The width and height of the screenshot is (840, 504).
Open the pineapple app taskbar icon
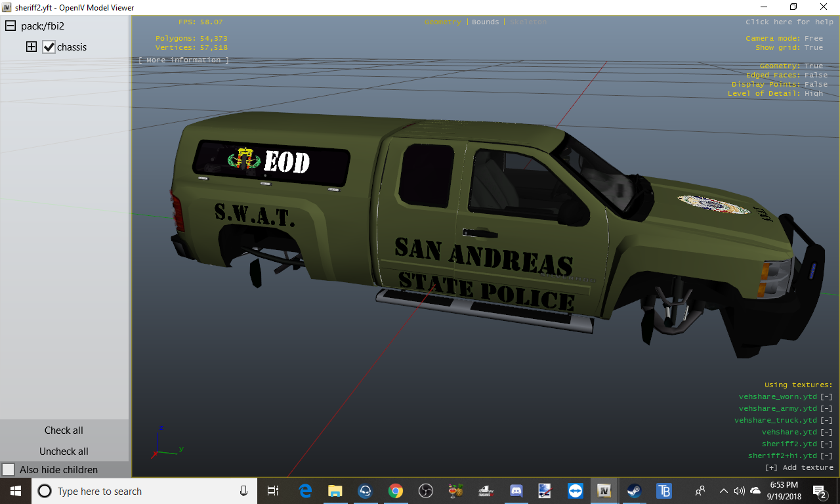pyautogui.click(x=455, y=491)
